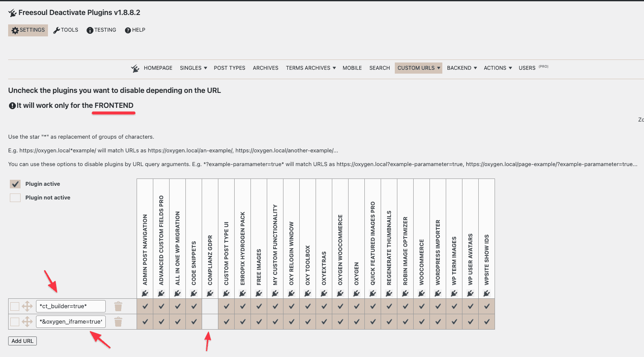The image size is (644, 357).
Task: Tick the selection checkbox of ct_builder=true row
Action: click(15, 306)
